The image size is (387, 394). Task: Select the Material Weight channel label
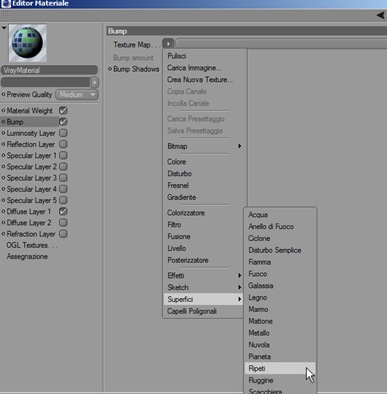[30, 110]
